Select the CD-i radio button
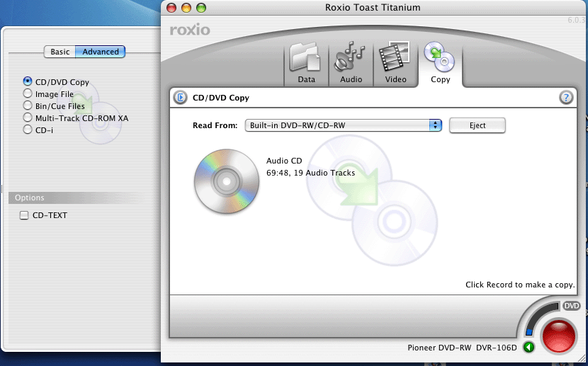 click(x=28, y=130)
